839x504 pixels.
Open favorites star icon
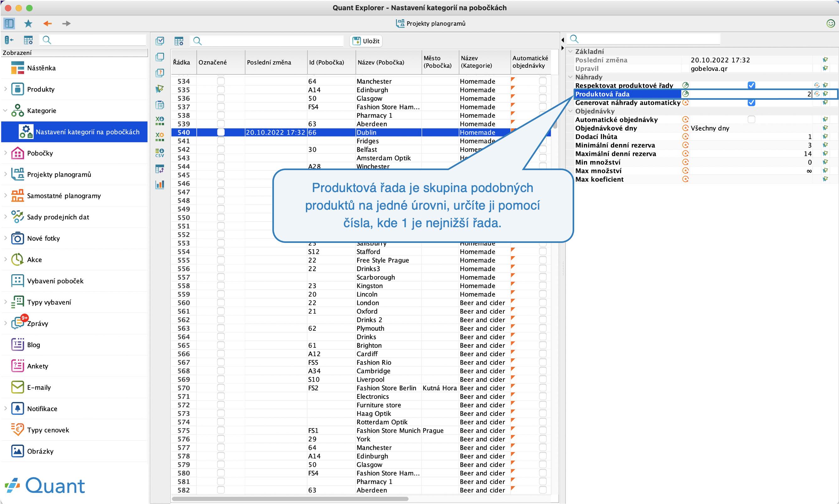click(28, 24)
